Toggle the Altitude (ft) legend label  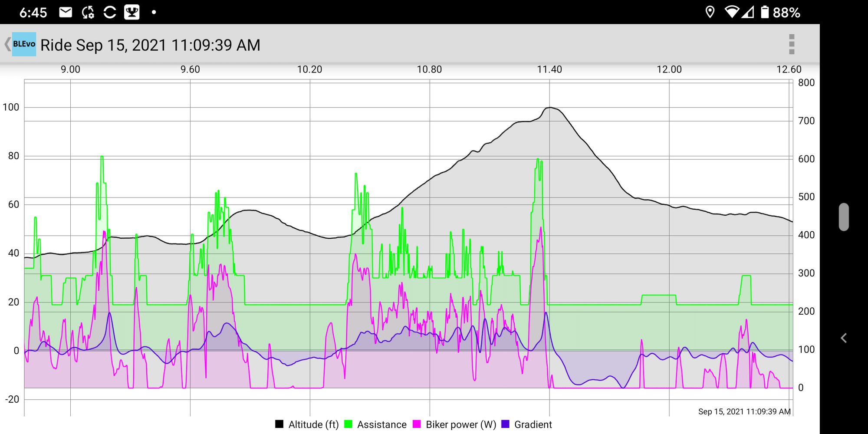click(313, 424)
